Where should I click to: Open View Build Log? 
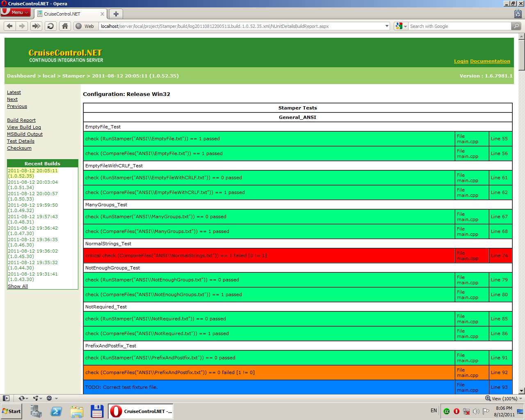(x=24, y=127)
